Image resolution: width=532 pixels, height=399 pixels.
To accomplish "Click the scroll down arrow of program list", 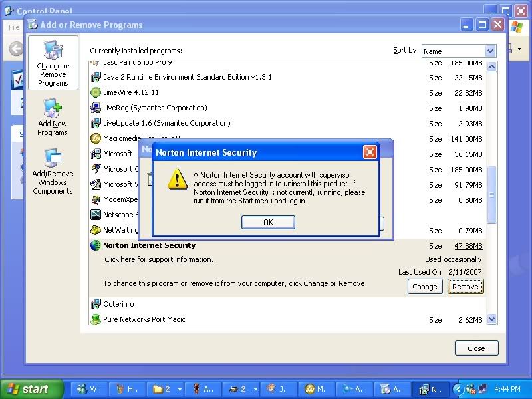I will [x=491, y=319].
